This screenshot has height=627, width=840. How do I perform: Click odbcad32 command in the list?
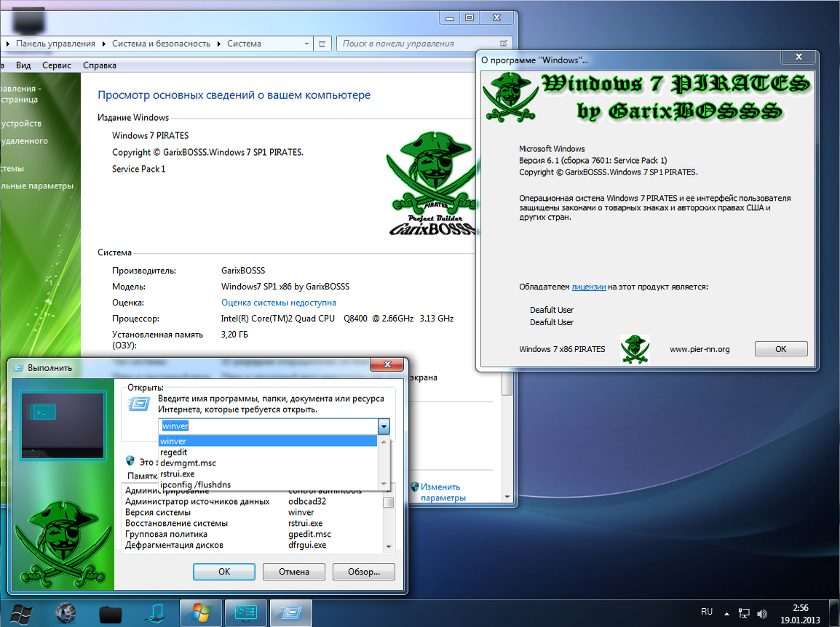tap(307, 502)
